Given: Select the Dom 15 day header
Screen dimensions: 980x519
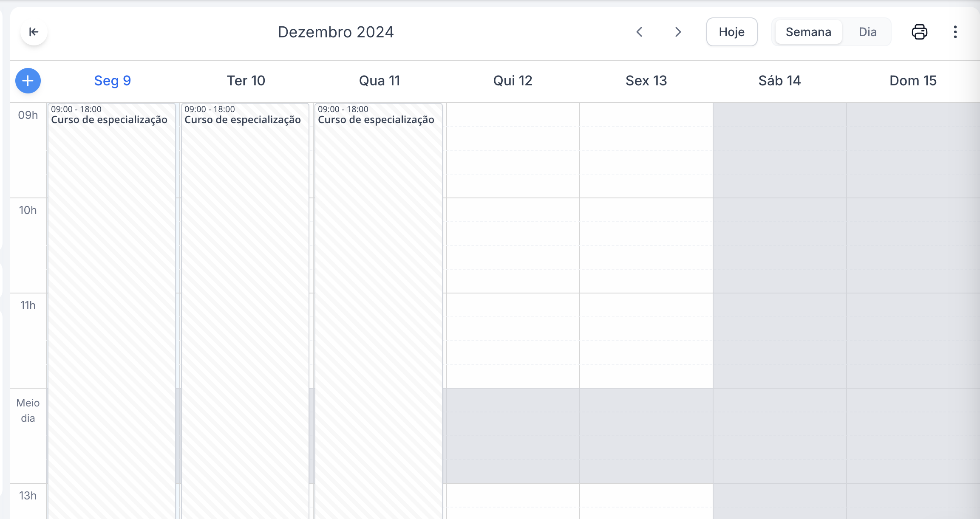Looking at the screenshot, I should pyautogui.click(x=913, y=81).
